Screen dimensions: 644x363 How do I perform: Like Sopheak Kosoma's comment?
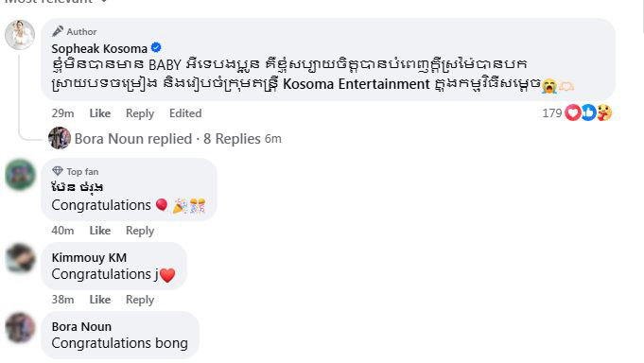pyautogui.click(x=100, y=113)
